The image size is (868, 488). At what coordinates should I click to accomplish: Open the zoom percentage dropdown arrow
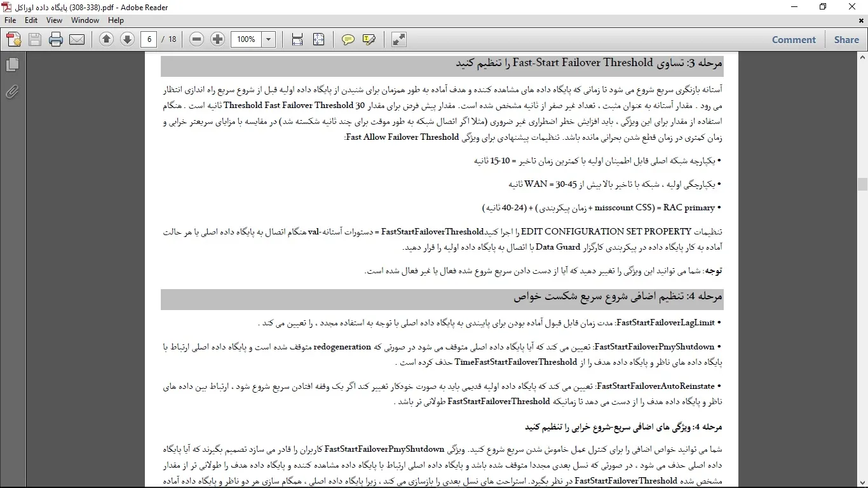(269, 39)
